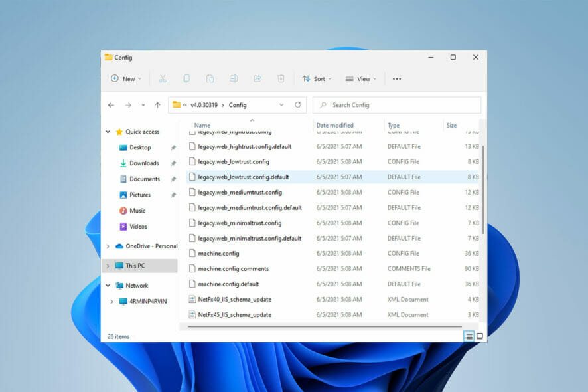Select legacy.web_mediumtrust.config file
The image size is (588, 392).
pyautogui.click(x=333, y=193)
